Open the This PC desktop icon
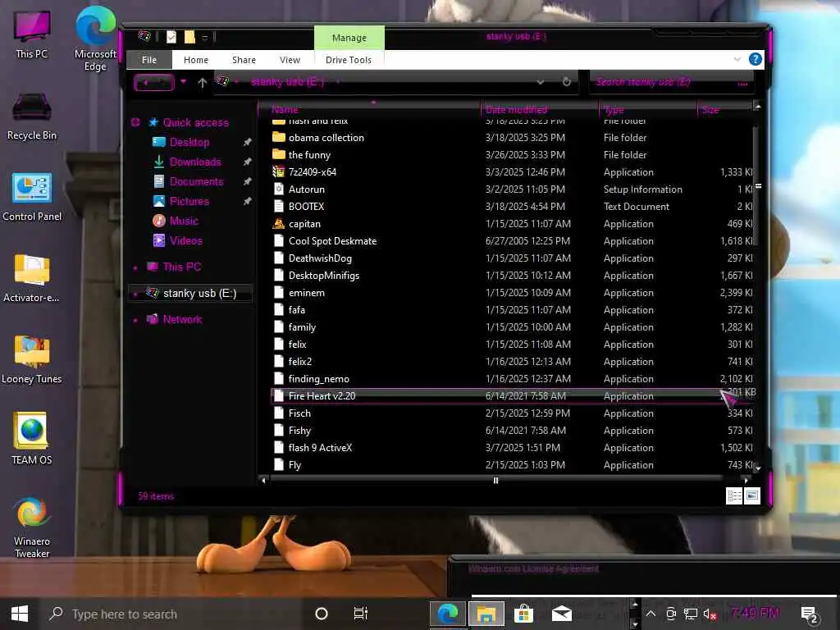 coord(32,34)
